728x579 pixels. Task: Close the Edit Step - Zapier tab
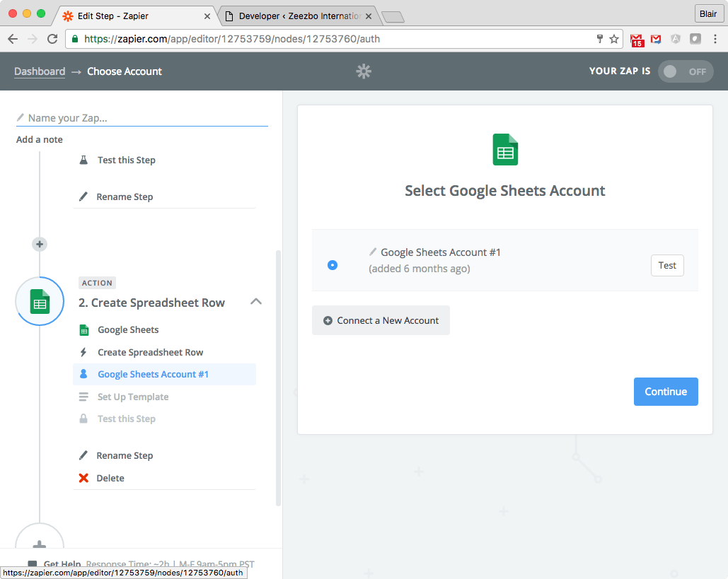pyautogui.click(x=207, y=16)
